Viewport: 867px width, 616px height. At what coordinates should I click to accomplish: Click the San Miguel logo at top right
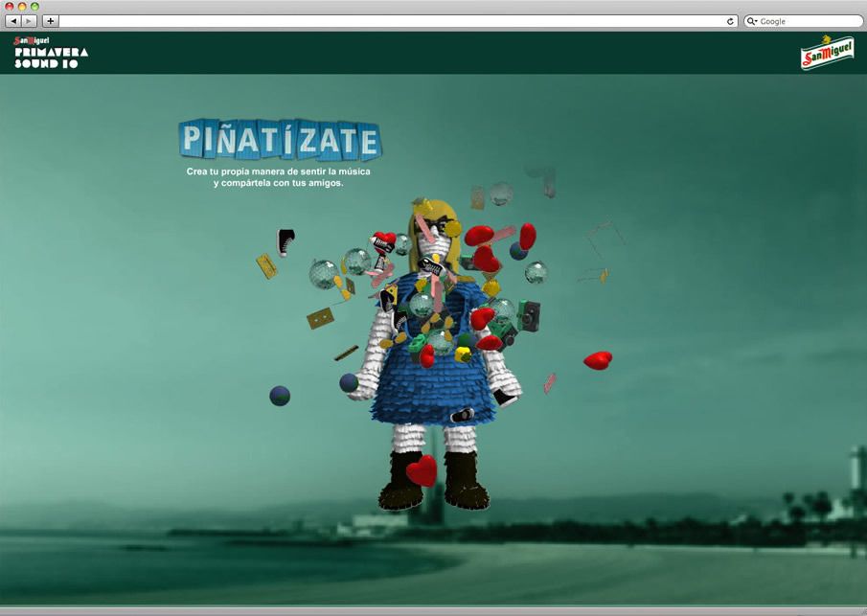[x=827, y=53]
